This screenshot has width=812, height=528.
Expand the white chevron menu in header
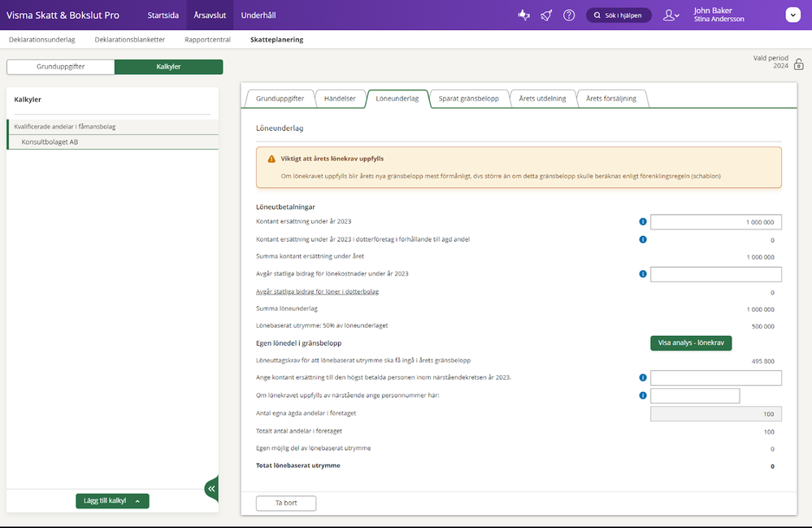click(792, 15)
